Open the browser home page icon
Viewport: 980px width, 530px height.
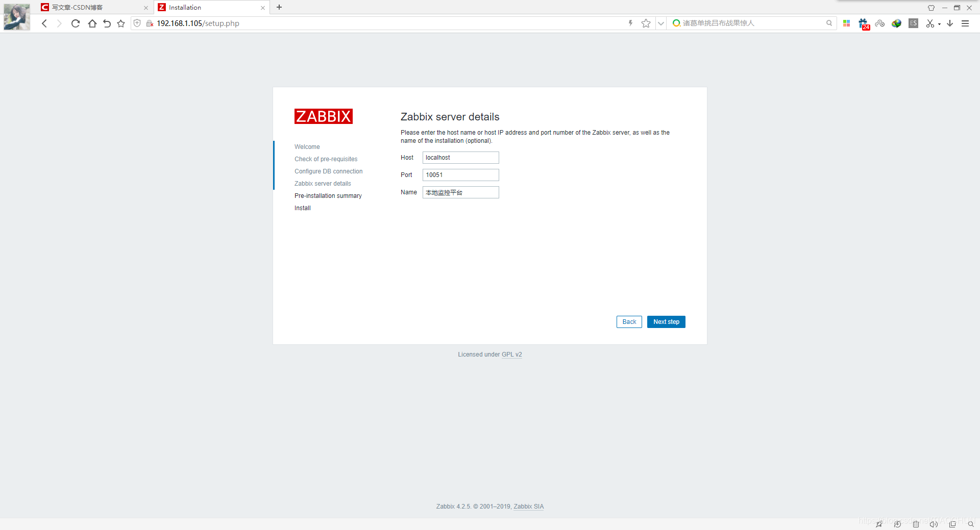(92, 23)
